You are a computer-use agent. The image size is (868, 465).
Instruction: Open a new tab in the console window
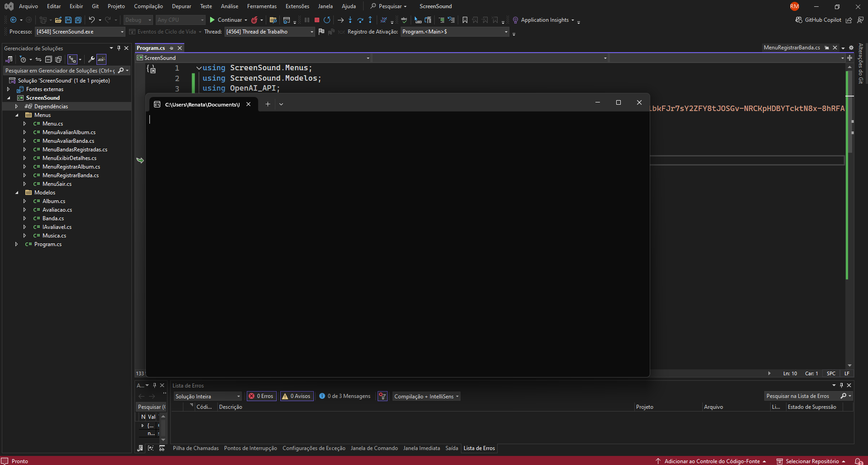(x=268, y=104)
